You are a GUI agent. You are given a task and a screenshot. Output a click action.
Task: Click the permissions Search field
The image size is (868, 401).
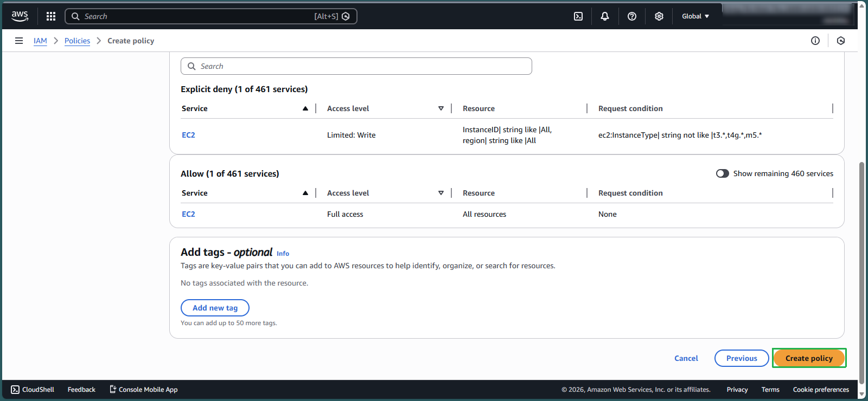click(x=356, y=66)
